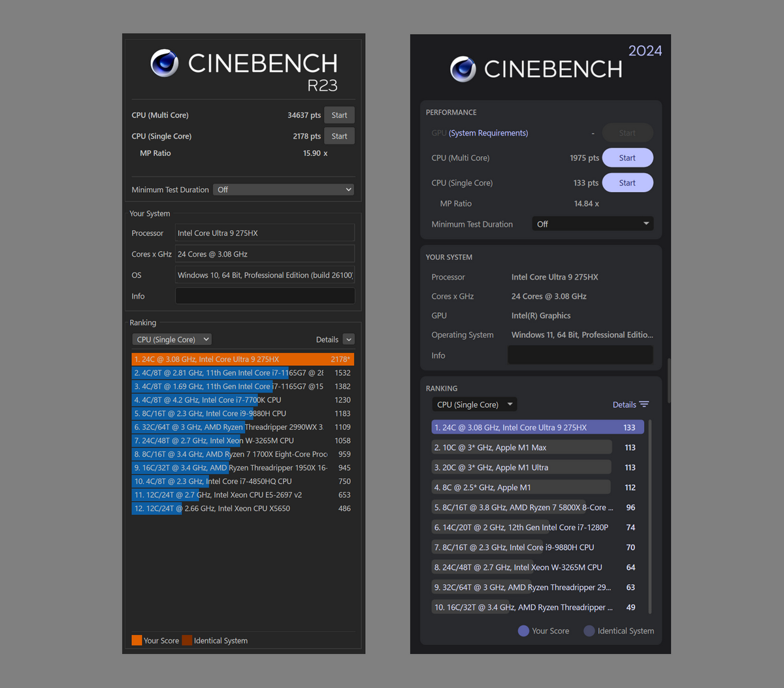Select R23 ranking row 3 i7-1165G7 @ 1.69 GHz
This screenshot has width=784, height=688.
[242, 386]
